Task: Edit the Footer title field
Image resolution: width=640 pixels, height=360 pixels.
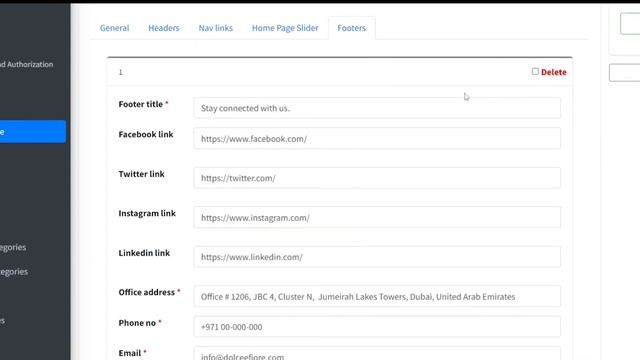Action: 377,108
